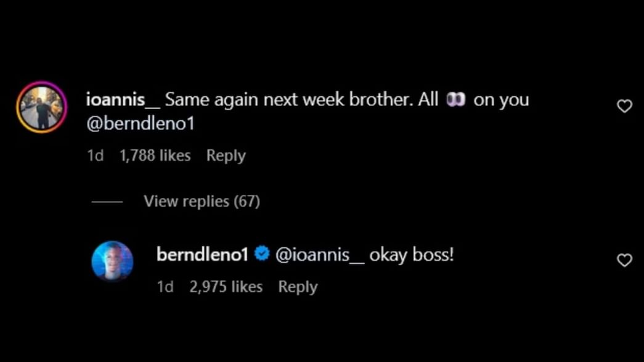Reply to berndleno1's comment

coord(298,286)
